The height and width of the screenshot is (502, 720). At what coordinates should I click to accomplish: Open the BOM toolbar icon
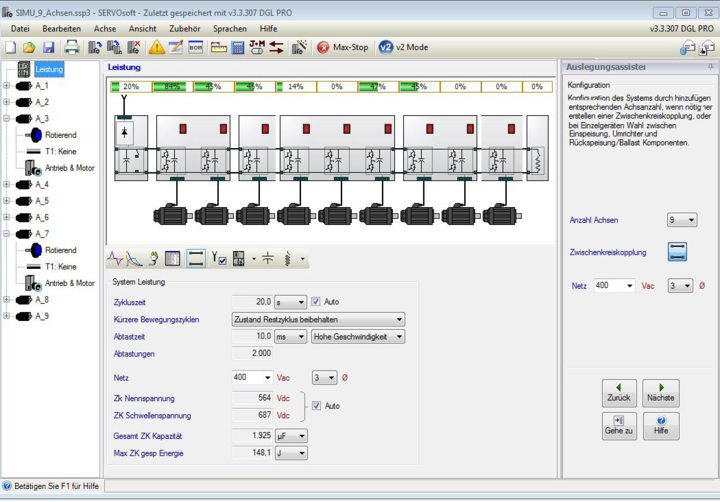pyautogui.click(x=196, y=47)
